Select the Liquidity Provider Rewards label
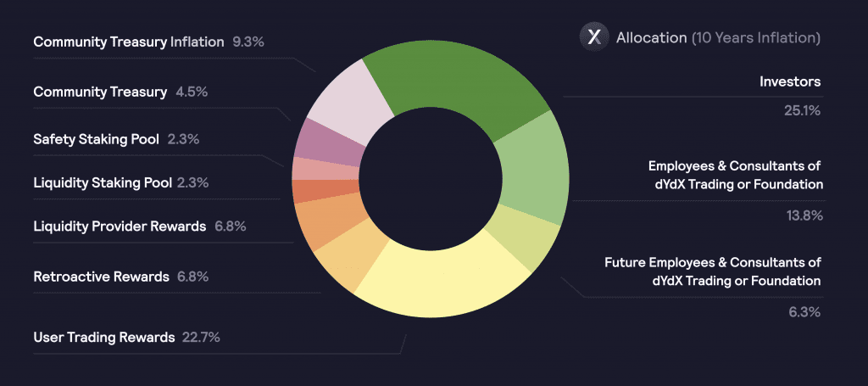 coord(120,227)
